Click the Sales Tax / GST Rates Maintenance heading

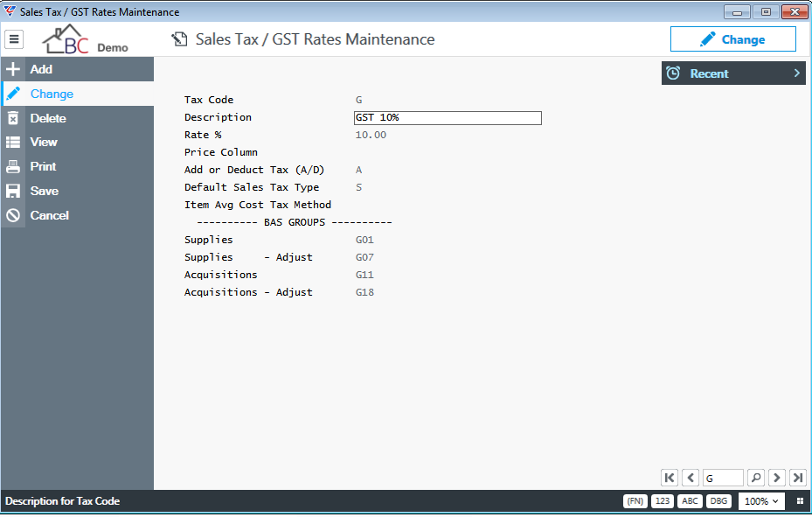(x=315, y=39)
